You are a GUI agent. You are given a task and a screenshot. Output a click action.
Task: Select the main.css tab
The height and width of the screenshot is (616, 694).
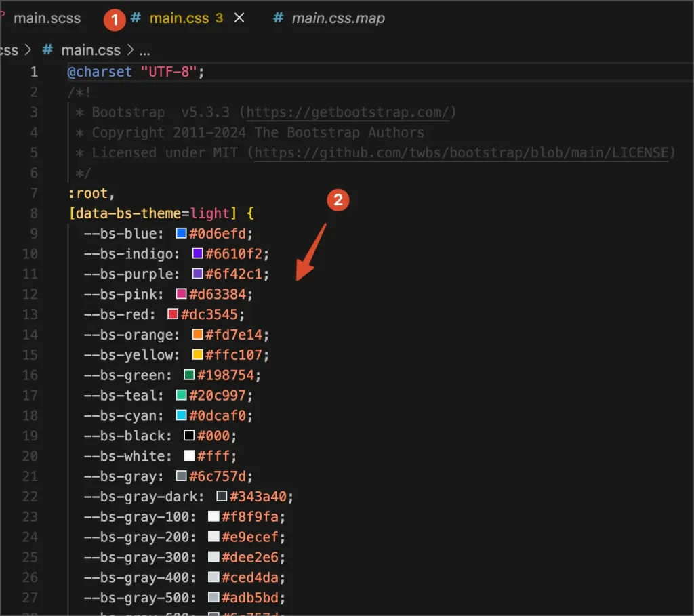tap(179, 18)
